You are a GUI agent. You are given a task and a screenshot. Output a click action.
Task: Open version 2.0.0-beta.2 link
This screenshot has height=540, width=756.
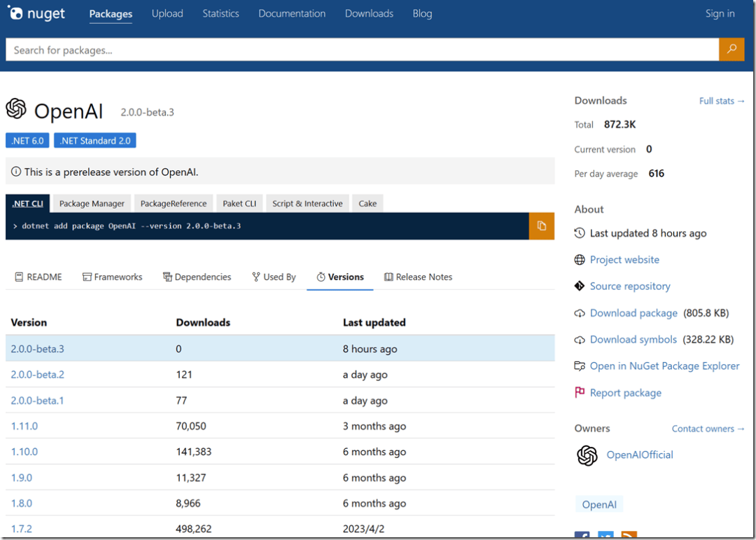point(38,375)
